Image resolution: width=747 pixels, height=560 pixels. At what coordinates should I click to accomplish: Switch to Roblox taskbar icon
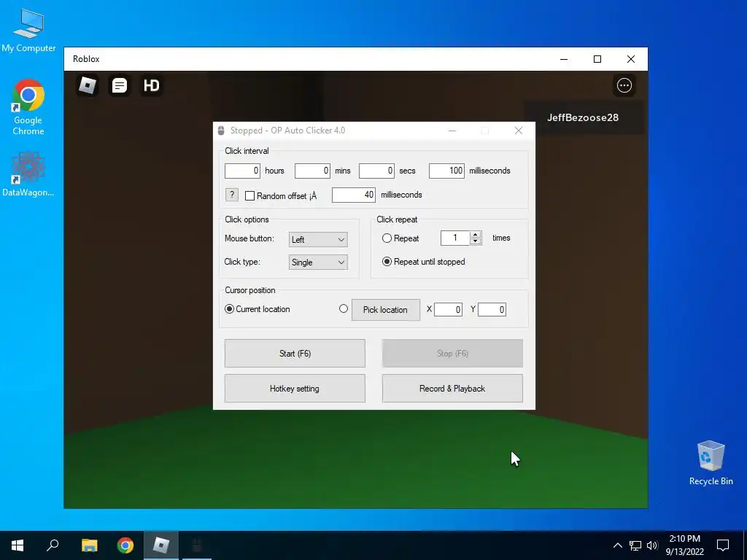(x=161, y=545)
